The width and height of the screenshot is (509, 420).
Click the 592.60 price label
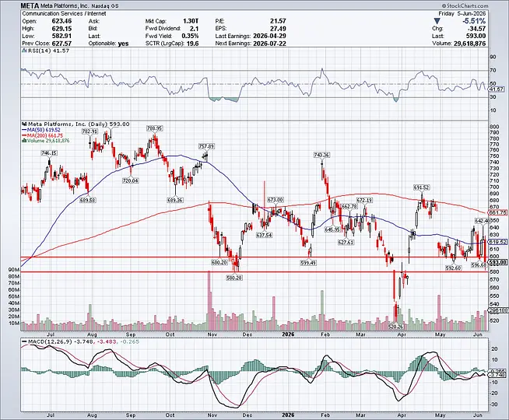point(454,268)
